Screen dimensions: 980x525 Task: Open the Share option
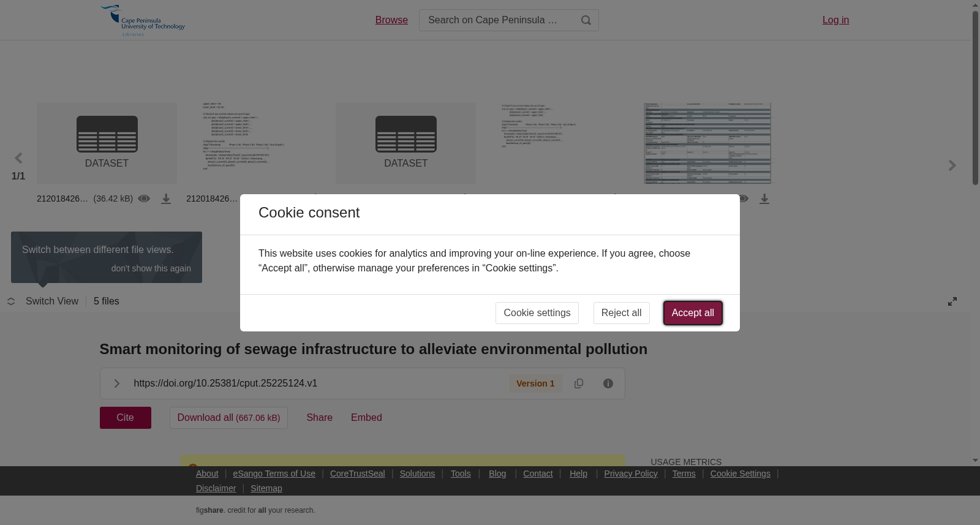coord(320,418)
